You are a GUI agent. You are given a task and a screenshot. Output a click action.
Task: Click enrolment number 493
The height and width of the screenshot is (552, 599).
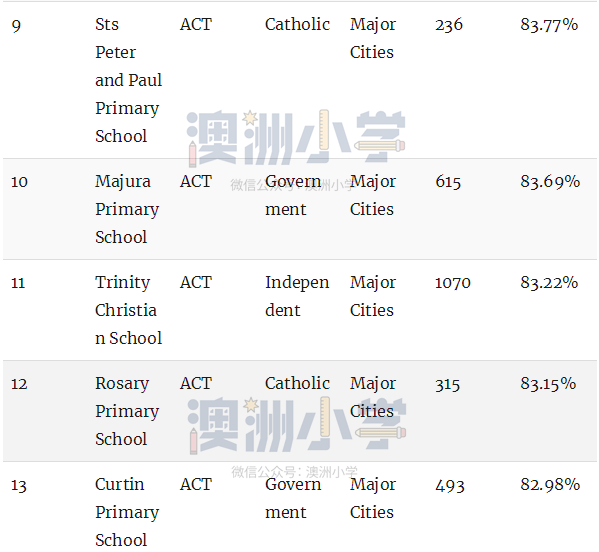pos(450,485)
